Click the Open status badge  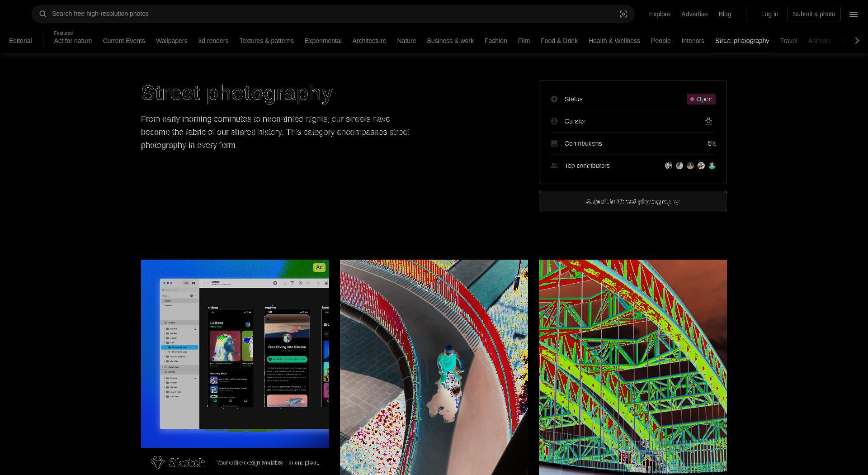pos(701,99)
